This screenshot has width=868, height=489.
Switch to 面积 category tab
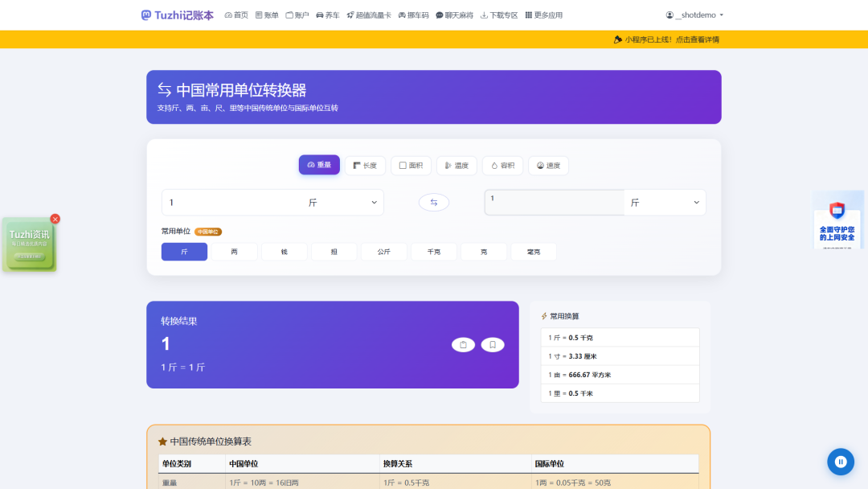(411, 166)
